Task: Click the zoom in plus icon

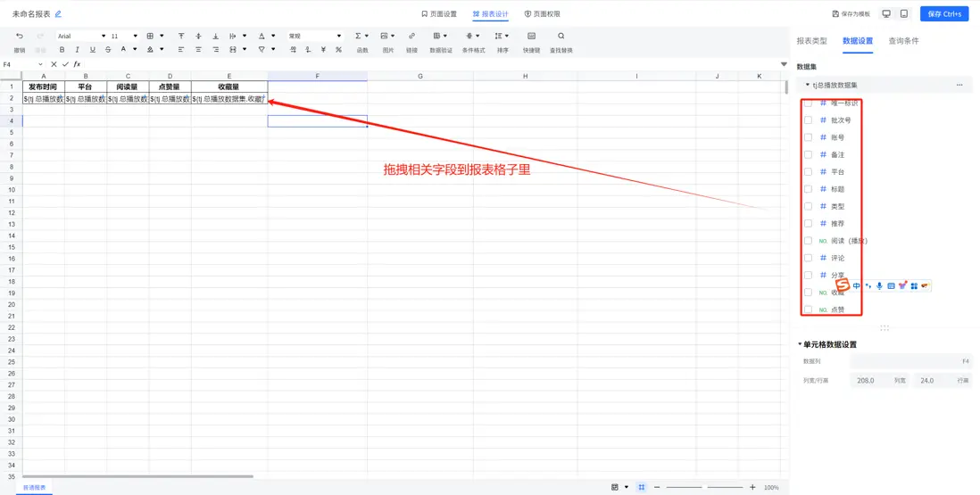Action: tap(752, 487)
